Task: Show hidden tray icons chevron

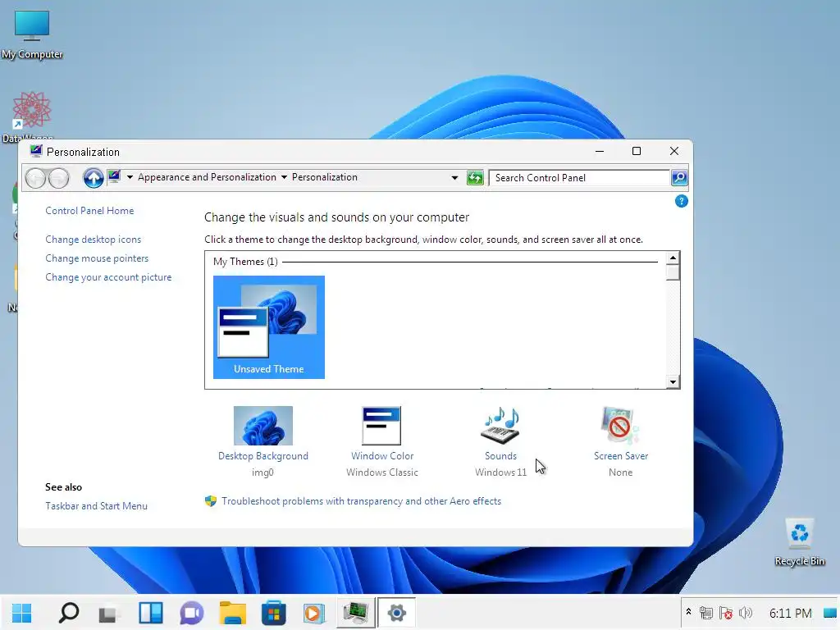Action: click(x=688, y=612)
